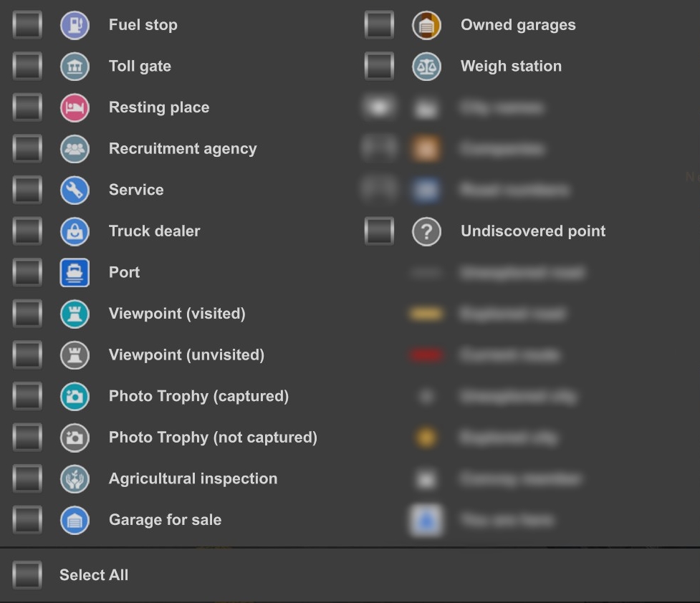The width and height of the screenshot is (700, 603).
Task: Click the Toll gate icon
Action: click(x=75, y=67)
